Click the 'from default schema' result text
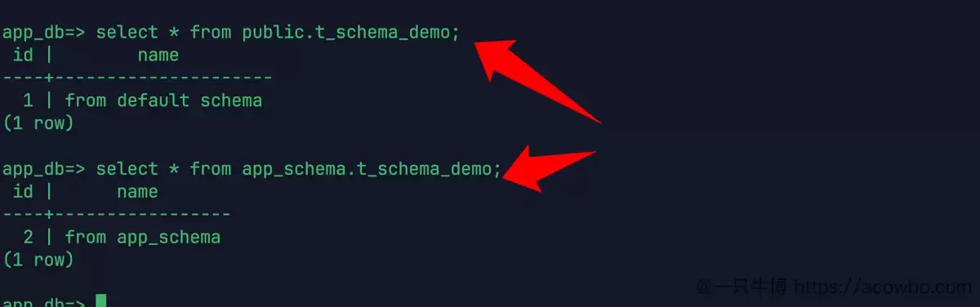The height and width of the screenshot is (307, 980). 163,100
